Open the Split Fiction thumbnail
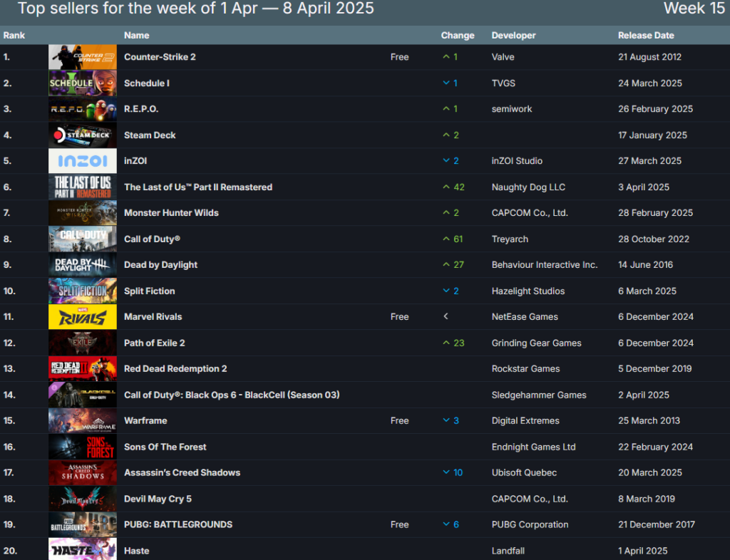Image resolution: width=730 pixels, height=560 pixels. click(83, 291)
